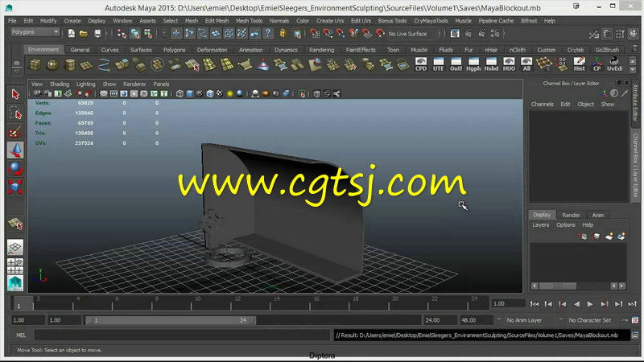Open the viewport Shading dropdown menu
This screenshot has height=362, width=644.
pos(60,84)
